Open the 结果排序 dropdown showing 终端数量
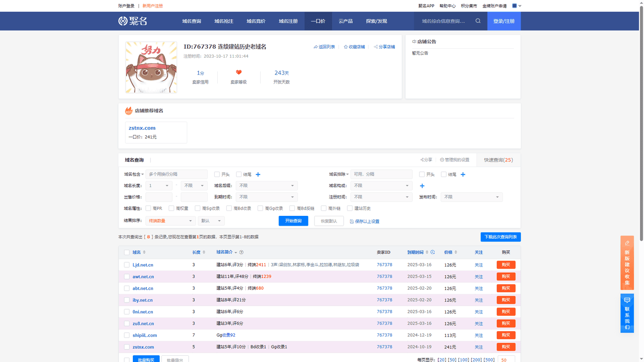The image size is (644, 362). coord(170,221)
